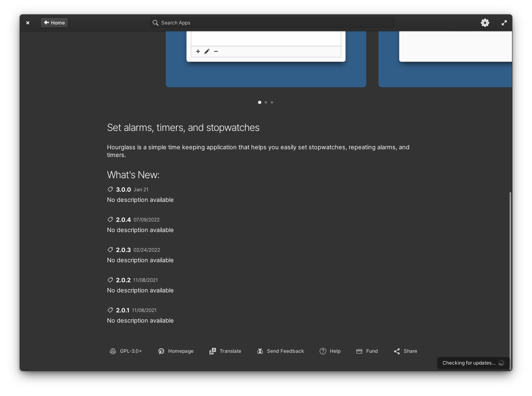This screenshot has width=532, height=396.
Task: Click the bug icon for feedback
Action: coord(260,351)
